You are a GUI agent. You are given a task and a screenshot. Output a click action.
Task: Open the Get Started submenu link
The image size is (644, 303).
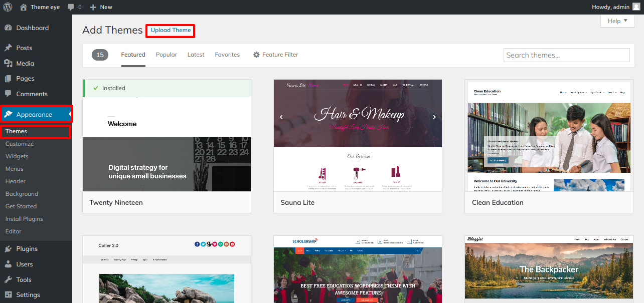click(x=21, y=206)
